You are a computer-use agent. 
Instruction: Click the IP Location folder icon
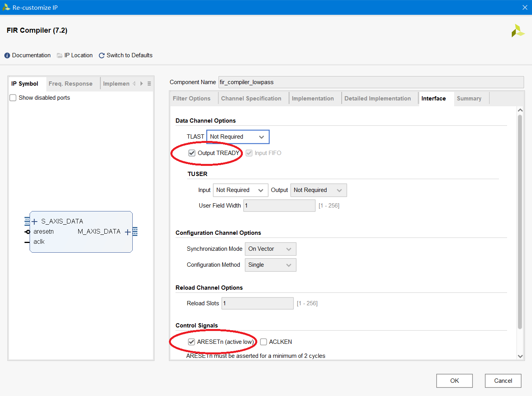tap(60, 56)
